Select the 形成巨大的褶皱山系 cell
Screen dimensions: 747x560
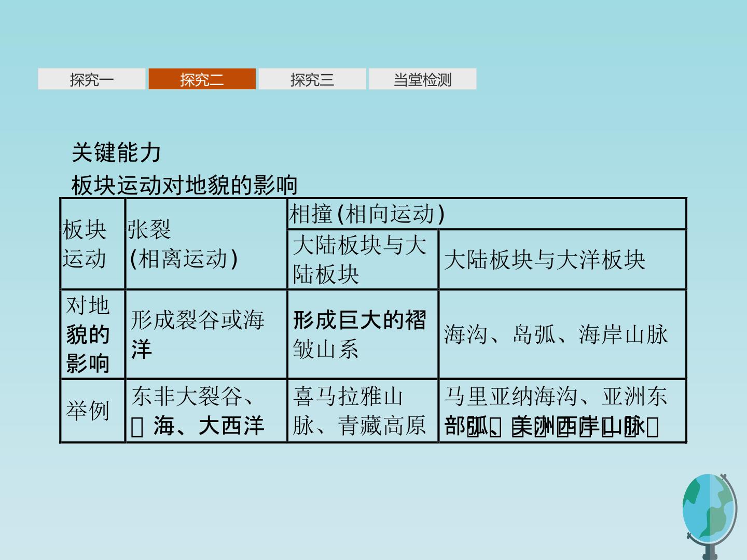click(x=363, y=334)
